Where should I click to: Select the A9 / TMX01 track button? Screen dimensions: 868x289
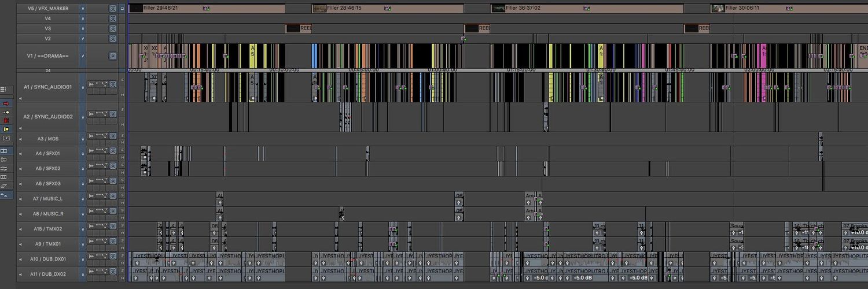click(x=49, y=244)
